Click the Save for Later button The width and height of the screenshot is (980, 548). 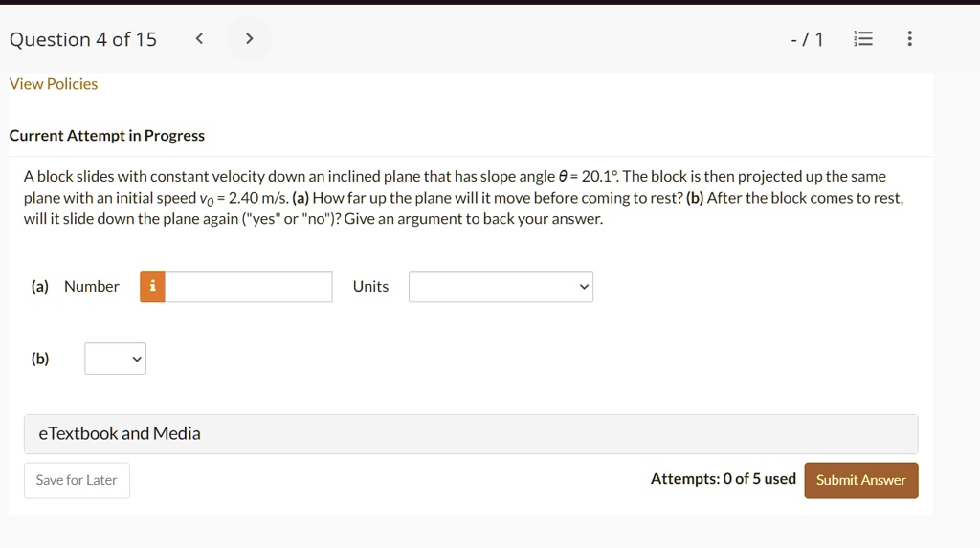[77, 480]
